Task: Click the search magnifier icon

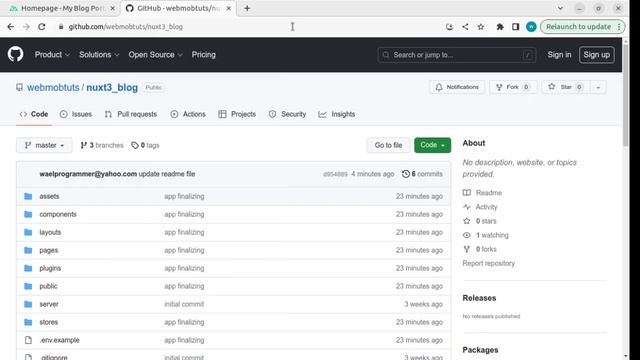Action: [x=386, y=55]
